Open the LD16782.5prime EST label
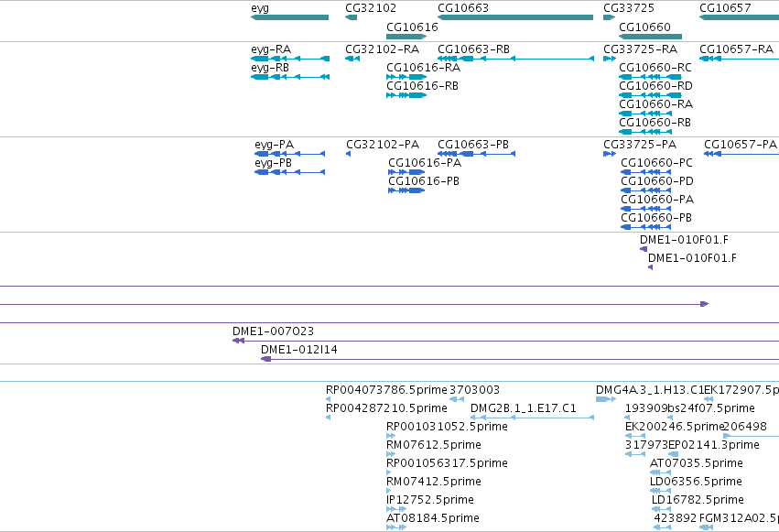 click(x=698, y=500)
